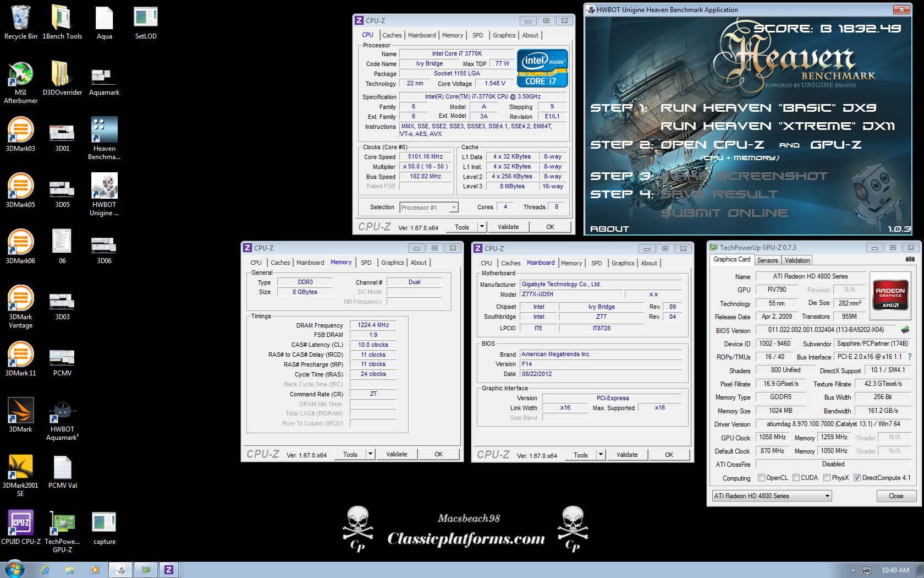Click the Radeon Graphics logo in GPU-Z

[890, 295]
